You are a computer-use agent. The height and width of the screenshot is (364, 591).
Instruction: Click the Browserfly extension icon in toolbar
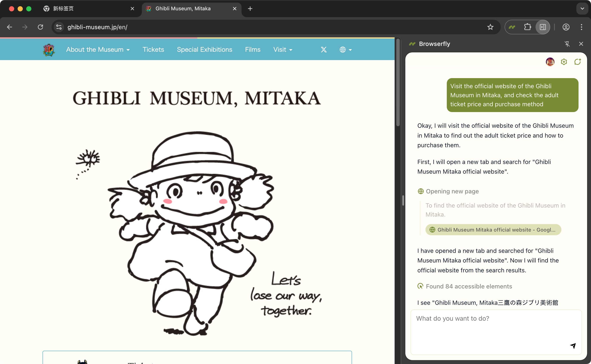(x=512, y=27)
